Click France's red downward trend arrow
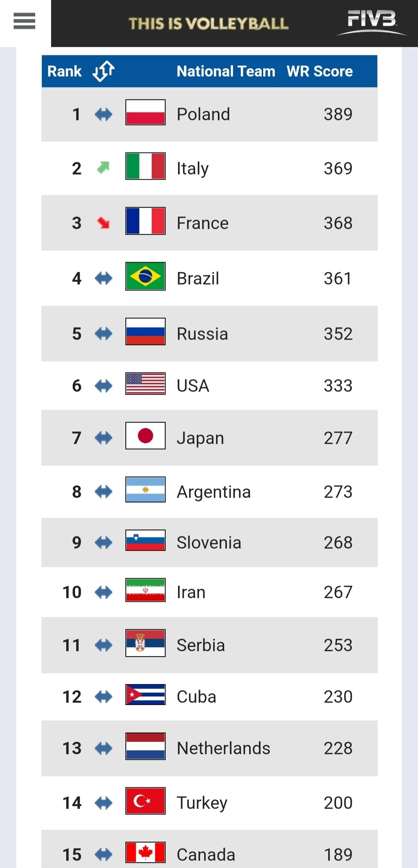Screen dimensions: 418x868 (x=103, y=222)
